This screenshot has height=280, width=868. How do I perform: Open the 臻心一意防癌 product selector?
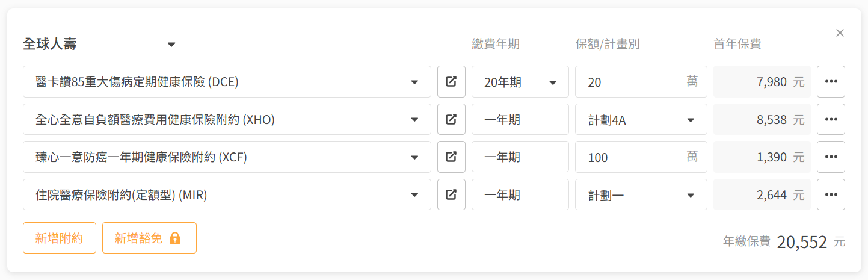[x=227, y=157]
